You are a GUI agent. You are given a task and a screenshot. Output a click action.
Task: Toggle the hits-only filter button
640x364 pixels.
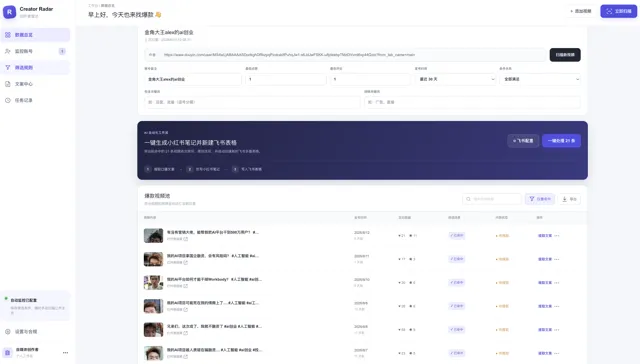click(540, 199)
